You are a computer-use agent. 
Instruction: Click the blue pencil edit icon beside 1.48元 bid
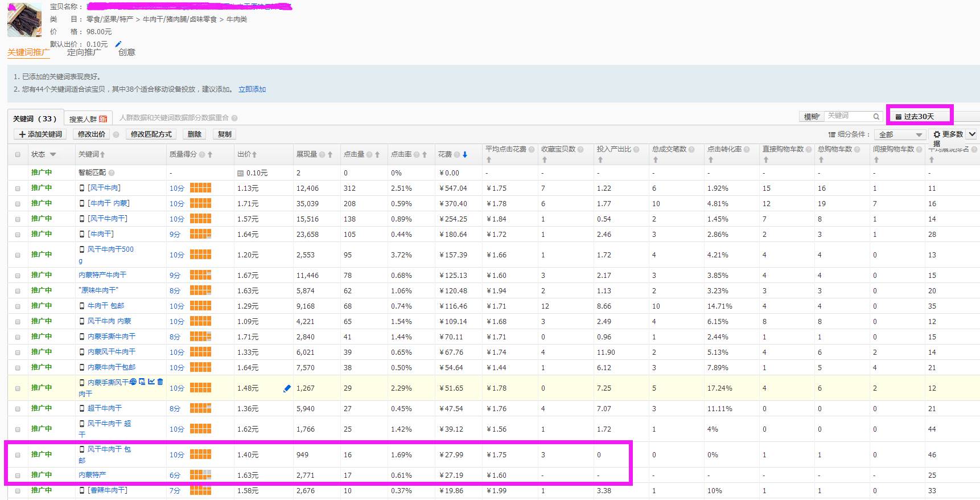[x=287, y=388]
